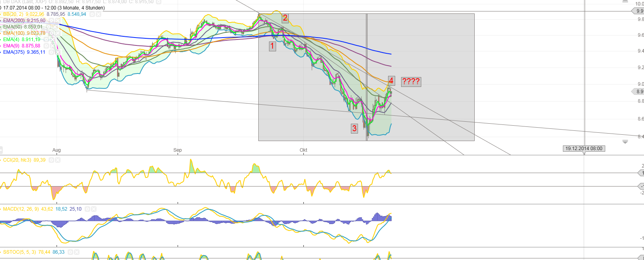The height and width of the screenshot is (260, 644).
Task: Click the MACD(12, 26, 9) panel label
Action: [x=21, y=209]
